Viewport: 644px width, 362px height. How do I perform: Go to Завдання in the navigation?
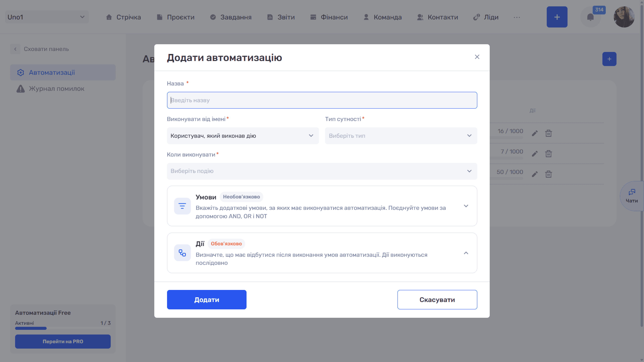pyautogui.click(x=231, y=17)
